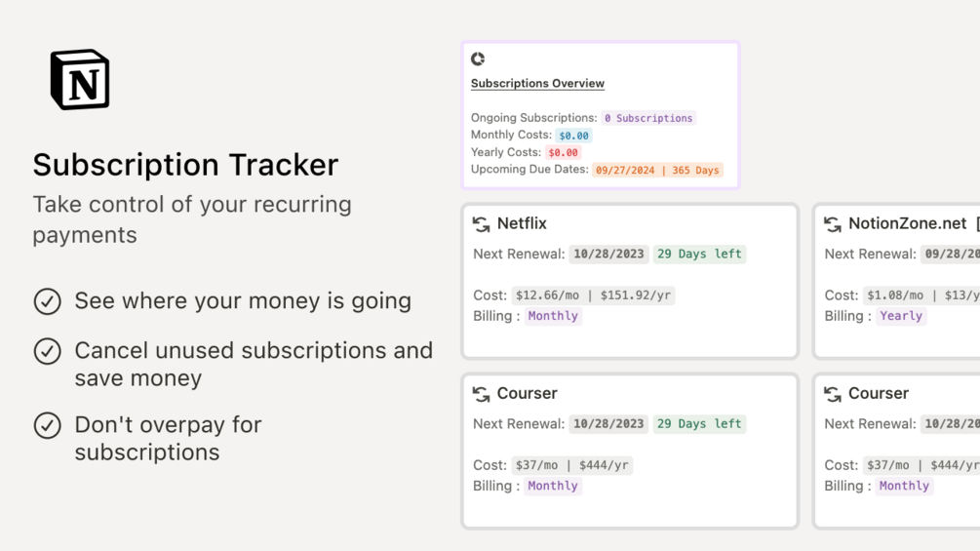Select NotionZone.net's Yearly billing tag
Image resolution: width=980 pixels, height=551 pixels.
pyautogui.click(x=901, y=315)
